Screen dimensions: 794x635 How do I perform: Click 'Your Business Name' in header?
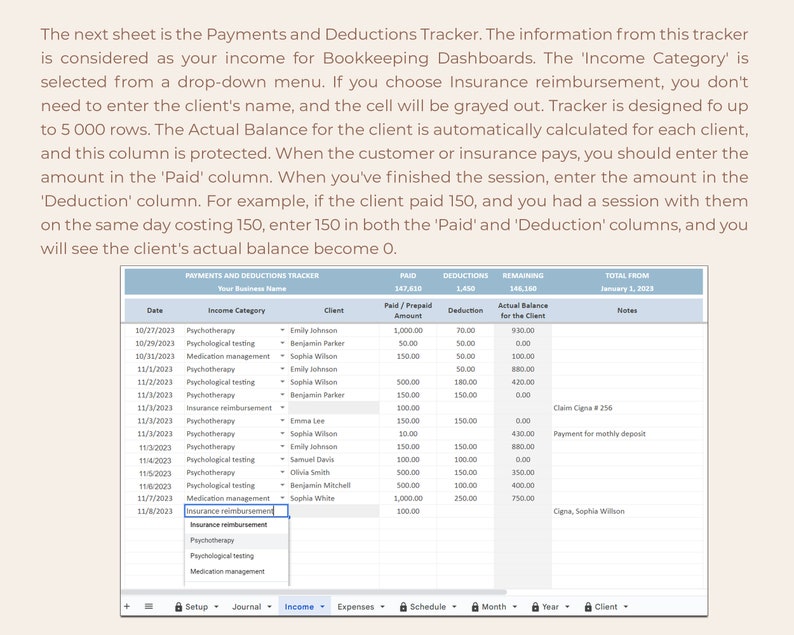click(252, 289)
